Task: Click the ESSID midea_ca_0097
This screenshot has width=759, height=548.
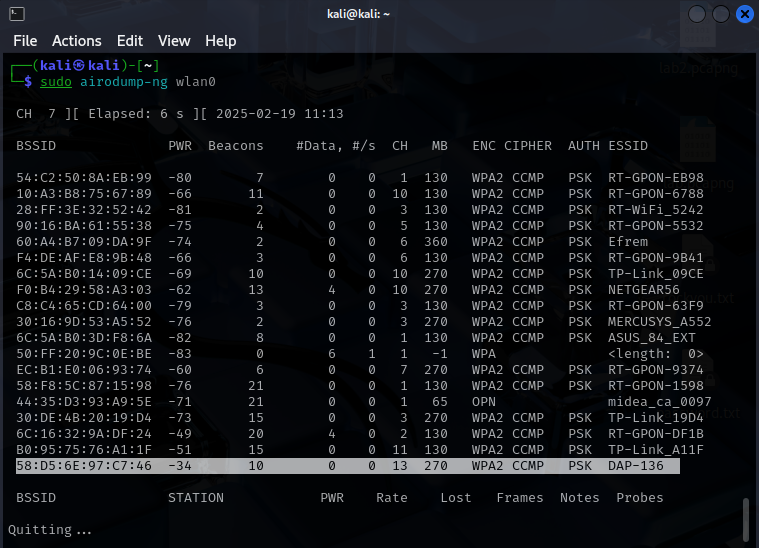Action: [x=660, y=401]
